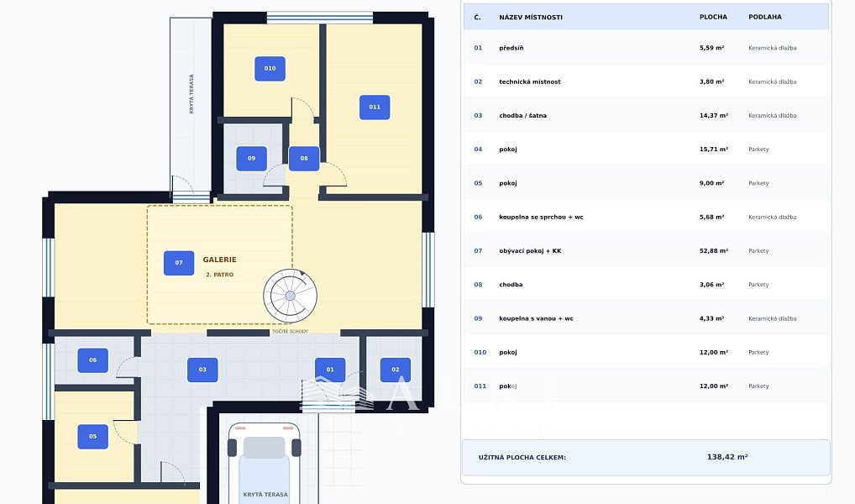Click room marker 01 near the entrance

(x=330, y=370)
